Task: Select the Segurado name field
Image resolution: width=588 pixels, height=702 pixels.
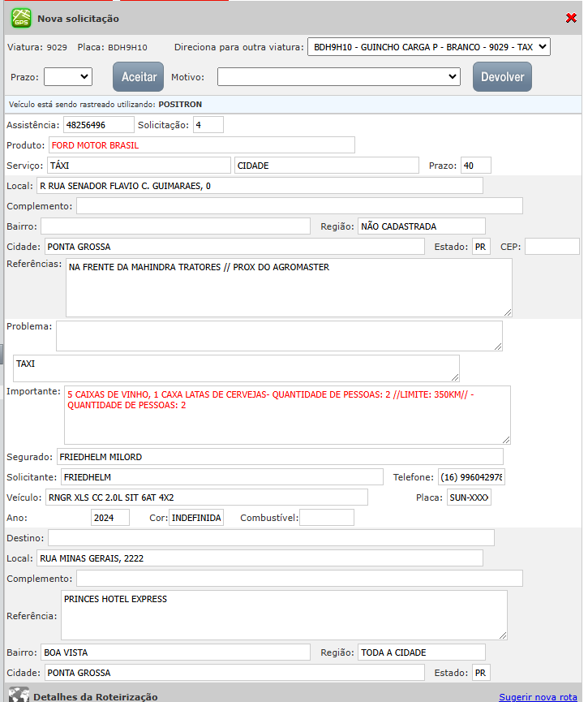Action: (x=279, y=456)
